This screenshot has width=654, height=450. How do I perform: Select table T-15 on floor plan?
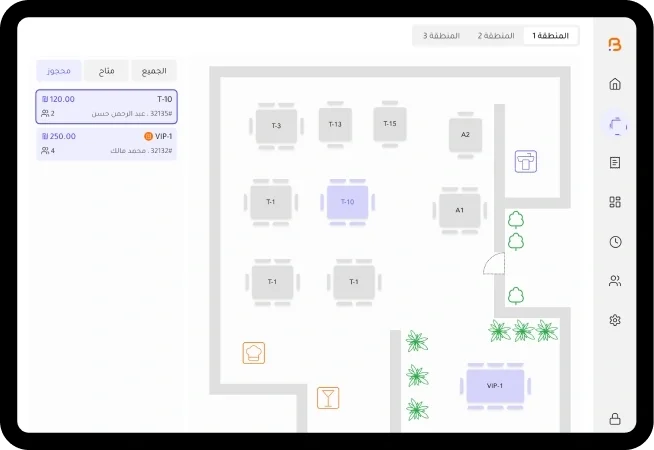(x=390, y=123)
